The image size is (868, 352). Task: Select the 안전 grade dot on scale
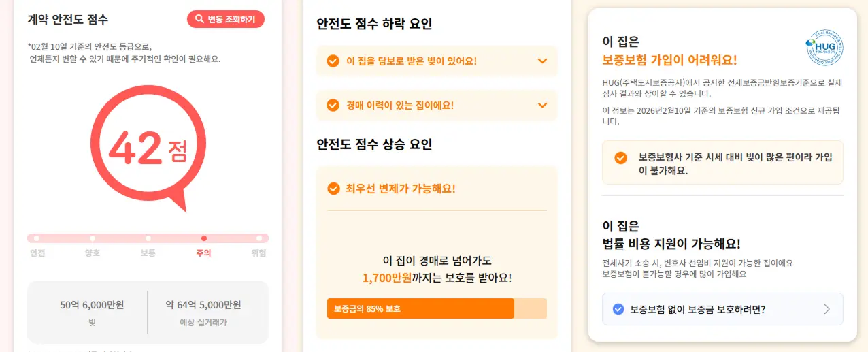point(37,238)
